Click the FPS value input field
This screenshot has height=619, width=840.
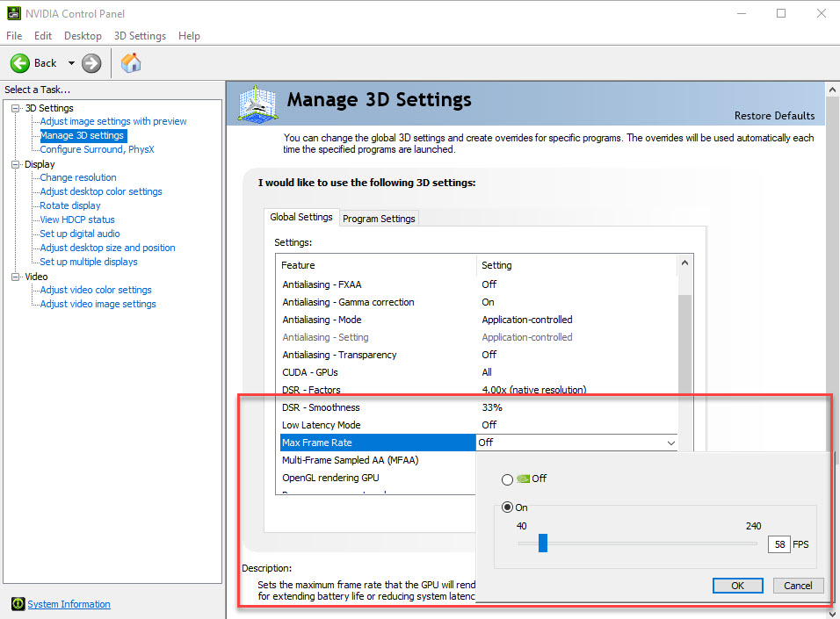click(x=778, y=544)
